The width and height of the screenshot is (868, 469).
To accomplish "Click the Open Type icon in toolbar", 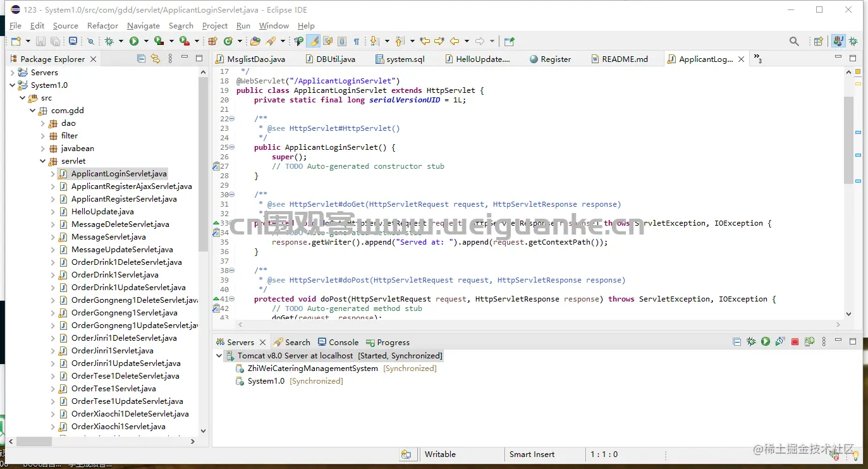I will pos(255,41).
